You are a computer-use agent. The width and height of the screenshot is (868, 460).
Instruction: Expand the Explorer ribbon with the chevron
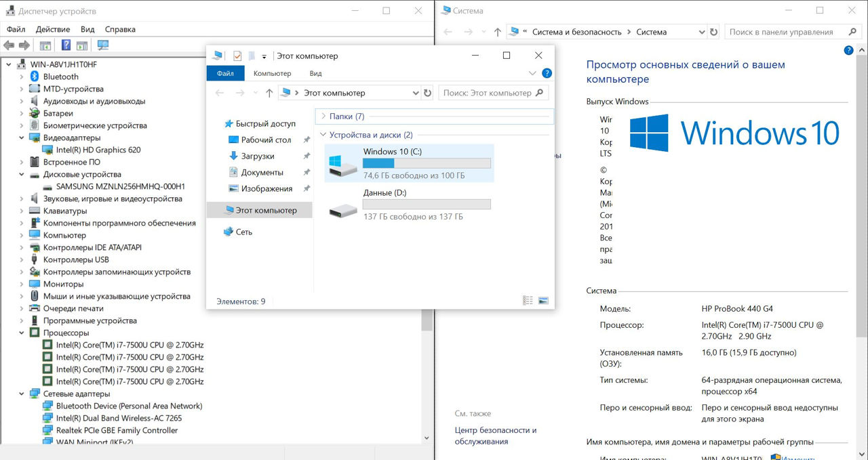[x=532, y=73]
